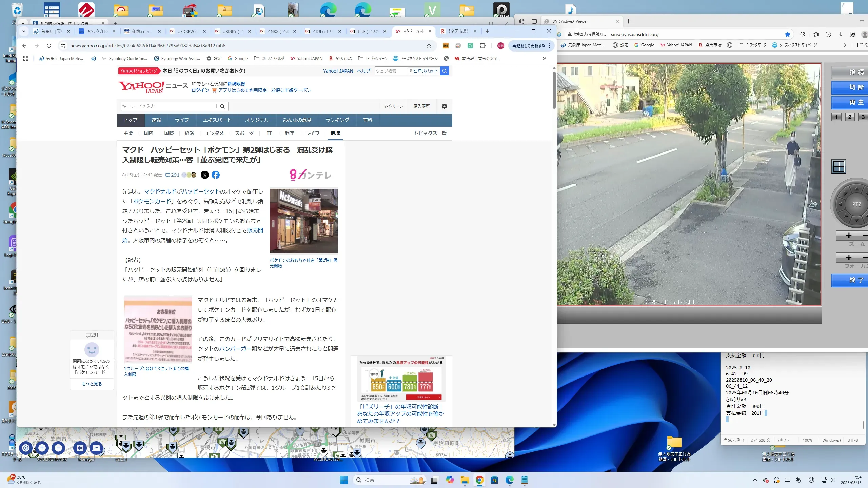Toggle the Japanese IME あ indicator
Viewport: 868px width, 488px height.
pyautogui.click(x=798, y=480)
